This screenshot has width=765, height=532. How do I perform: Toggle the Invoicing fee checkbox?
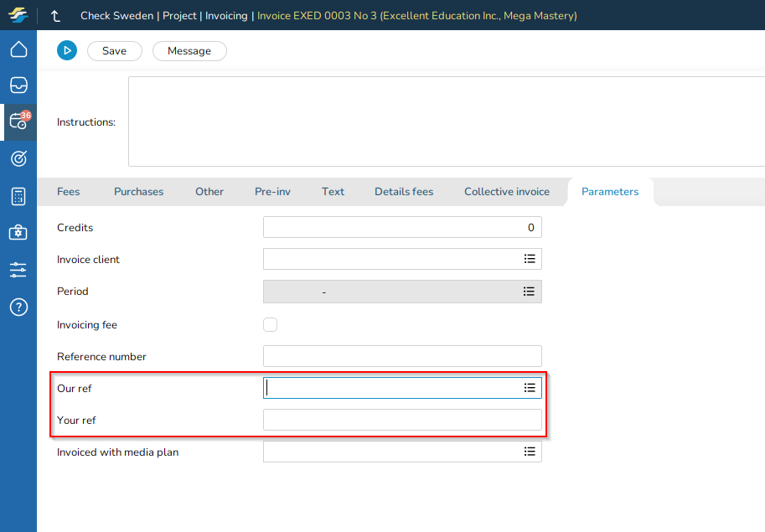click(x=270, y=324)
